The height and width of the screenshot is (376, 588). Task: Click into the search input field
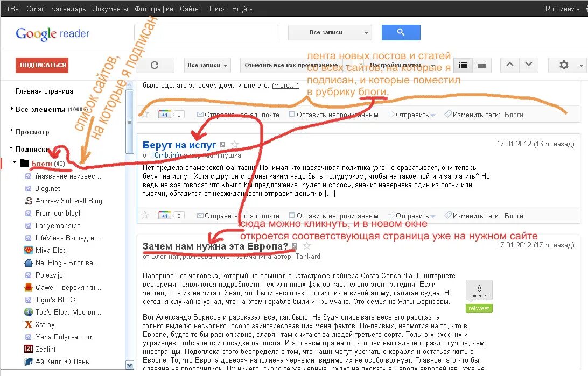[x=206, y=33]
